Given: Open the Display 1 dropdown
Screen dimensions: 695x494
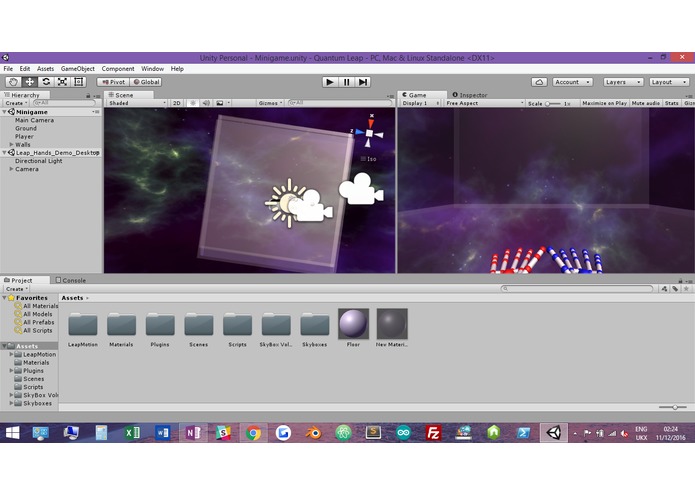Looking at the screenshot, I should coord(420,103).
